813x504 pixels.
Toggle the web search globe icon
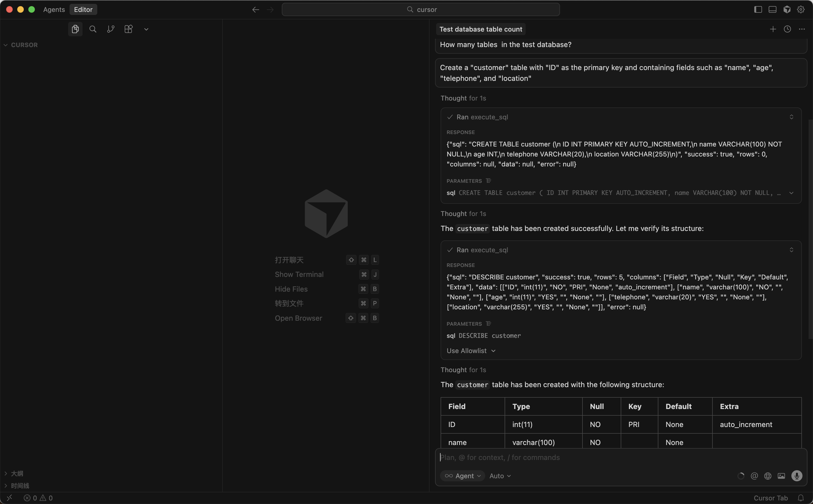(x=768, y=476)
